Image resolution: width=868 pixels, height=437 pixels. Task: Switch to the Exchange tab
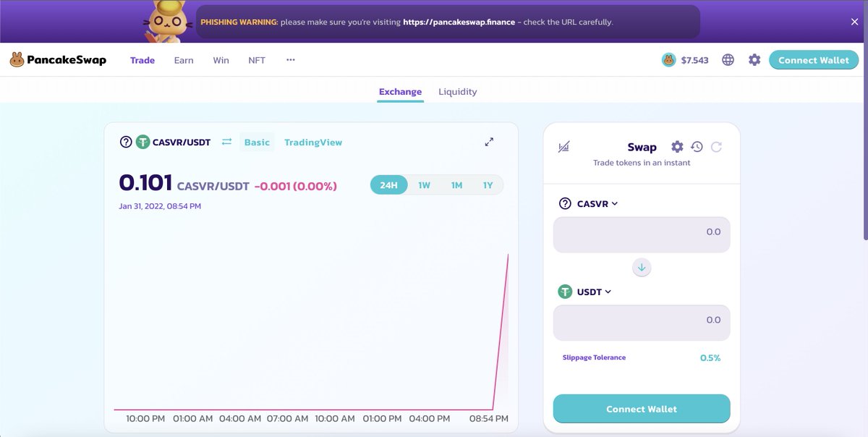[x=400, y=92]
